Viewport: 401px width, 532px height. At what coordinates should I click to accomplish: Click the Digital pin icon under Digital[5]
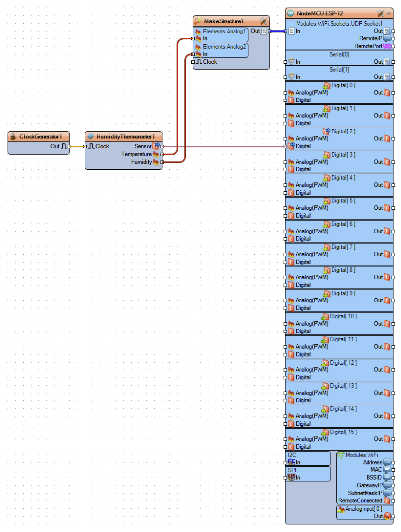pyautogui.click(x=290, y=215)
